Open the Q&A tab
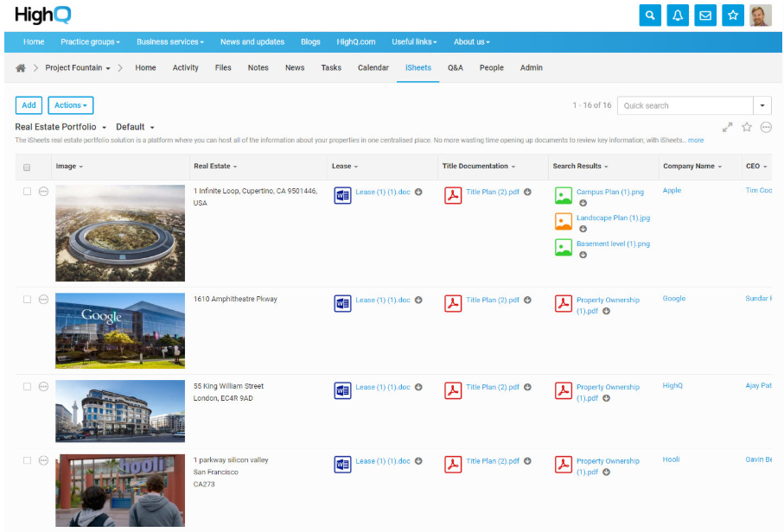This screenshot has width=784, height=532. (455, 68)
